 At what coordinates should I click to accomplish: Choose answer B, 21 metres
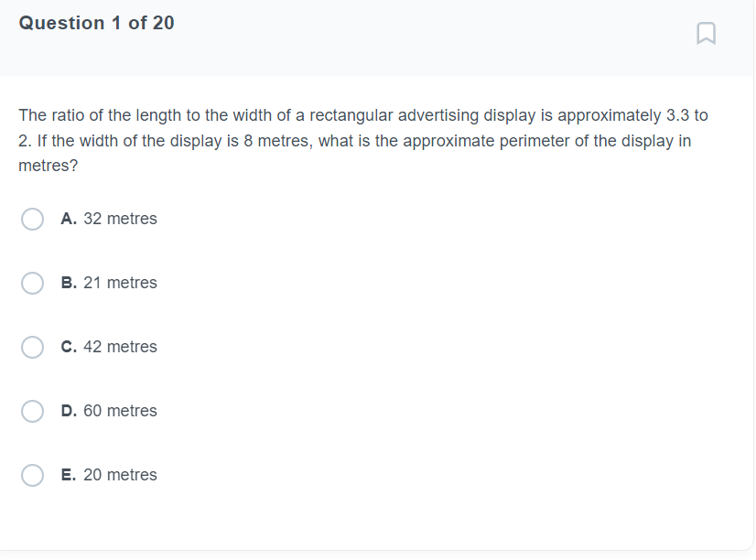point(32,283)
